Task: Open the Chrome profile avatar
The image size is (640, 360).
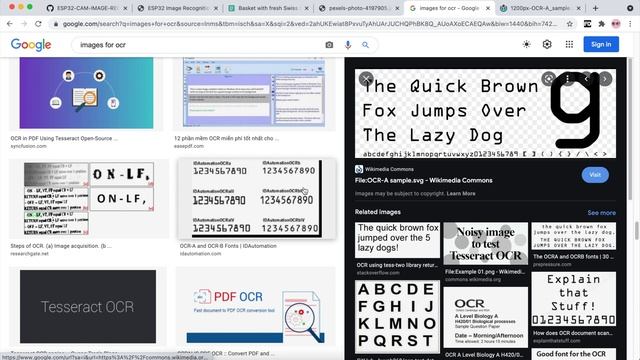Action: tap(616, 24)
